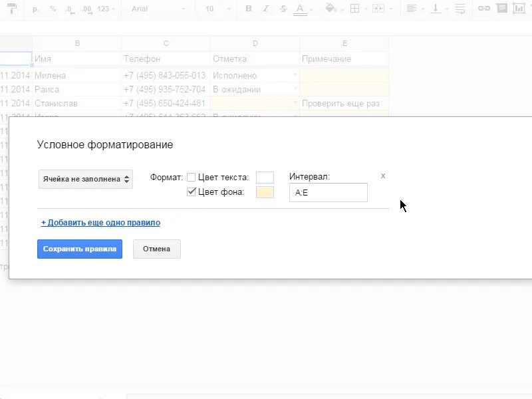Toggle bold formatting in the toolbar
532x399 pixels.
248,9
